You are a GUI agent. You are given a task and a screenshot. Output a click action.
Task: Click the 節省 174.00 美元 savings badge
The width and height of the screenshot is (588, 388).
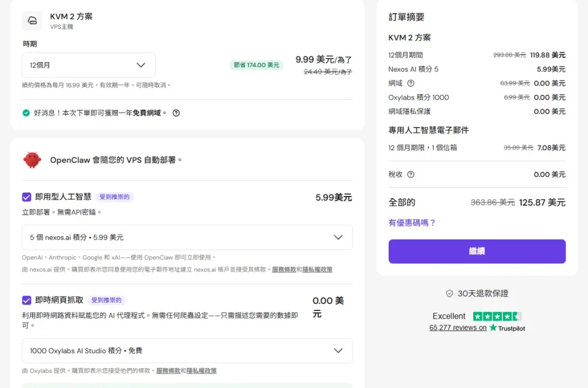256,65
